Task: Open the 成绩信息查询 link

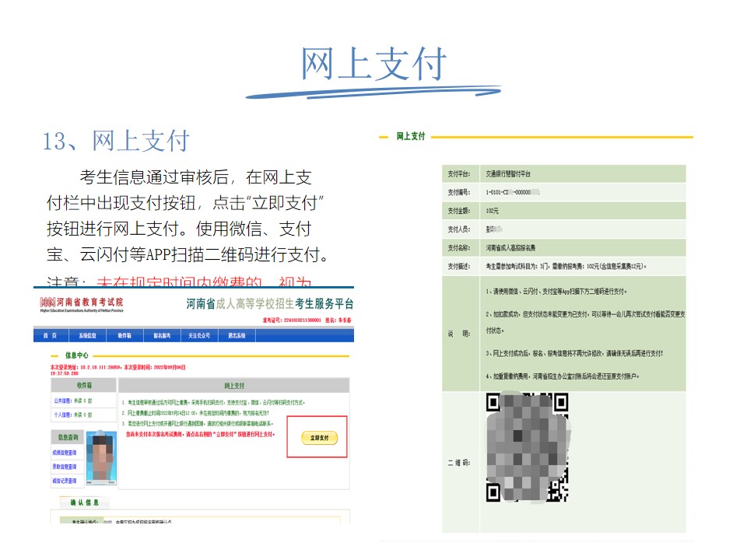Action: click(65, 453)
